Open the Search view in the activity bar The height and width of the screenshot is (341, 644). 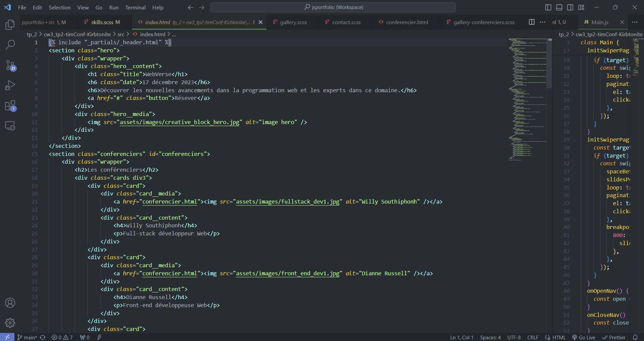click(10, 45)
